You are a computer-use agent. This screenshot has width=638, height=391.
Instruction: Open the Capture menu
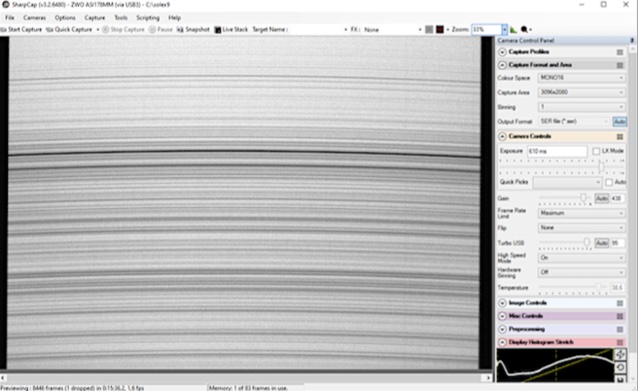coord(95,17)
